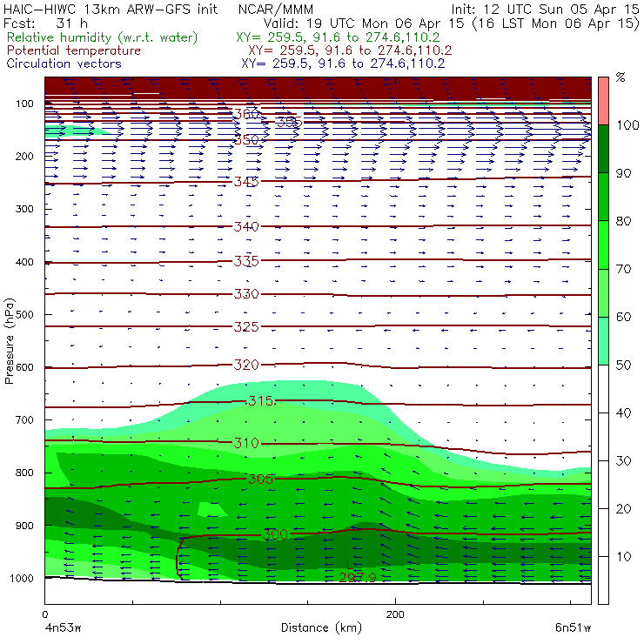Click the 400 pressure axis tick label
The height and width of the screenshot is (644, 644).
[24, 262]
